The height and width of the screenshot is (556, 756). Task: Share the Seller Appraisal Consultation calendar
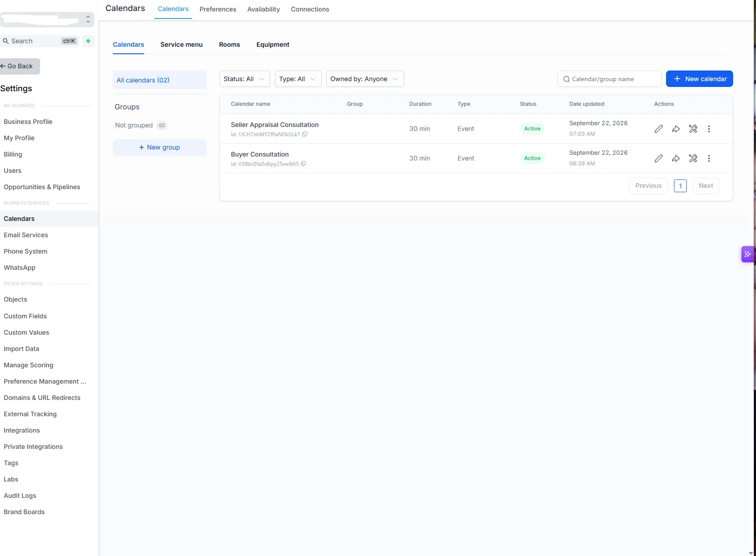[676, 129]
